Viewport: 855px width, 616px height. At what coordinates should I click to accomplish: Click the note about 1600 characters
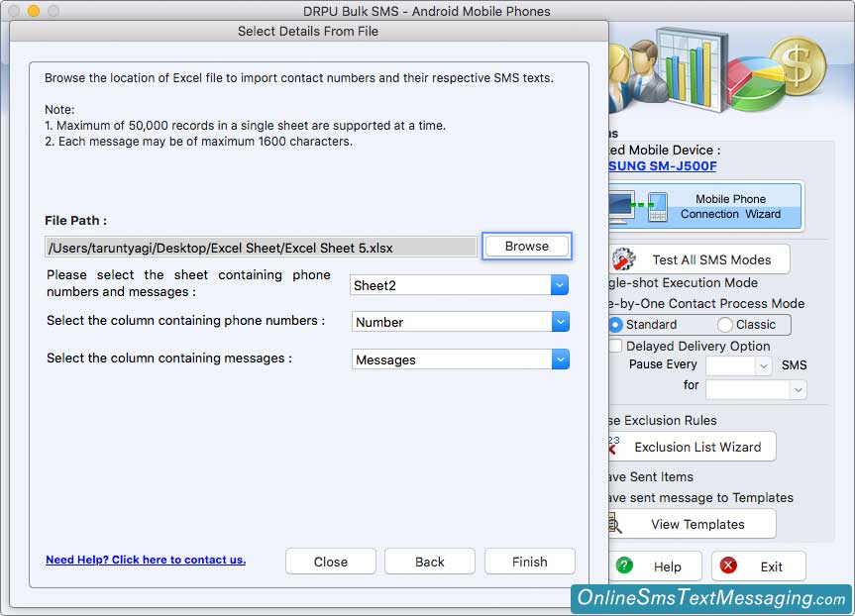pos(198,142)
